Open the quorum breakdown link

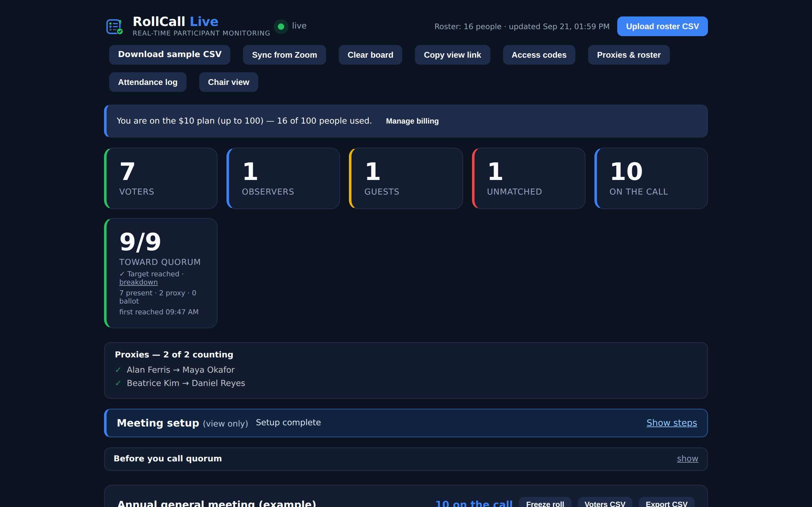(138, 282)
